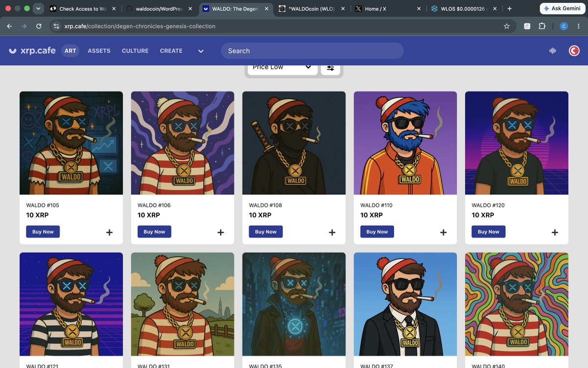
Task: Add WALDO #120 with plus icon
Action: coord(555,233)
